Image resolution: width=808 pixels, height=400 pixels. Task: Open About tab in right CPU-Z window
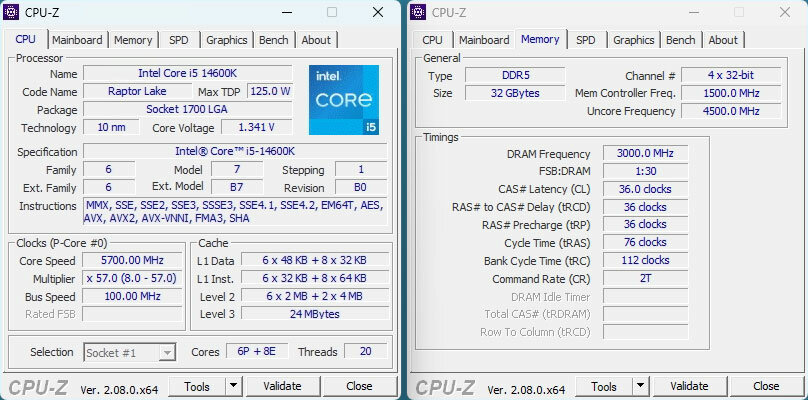(723, 40)
